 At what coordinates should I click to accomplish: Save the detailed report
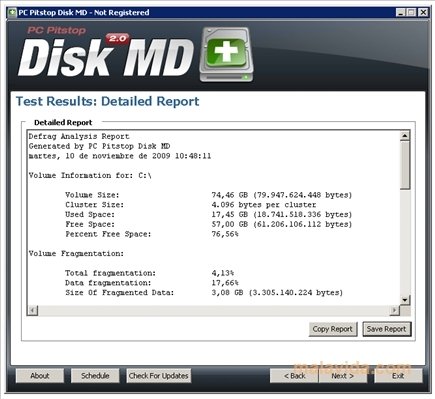pos(387,329)
